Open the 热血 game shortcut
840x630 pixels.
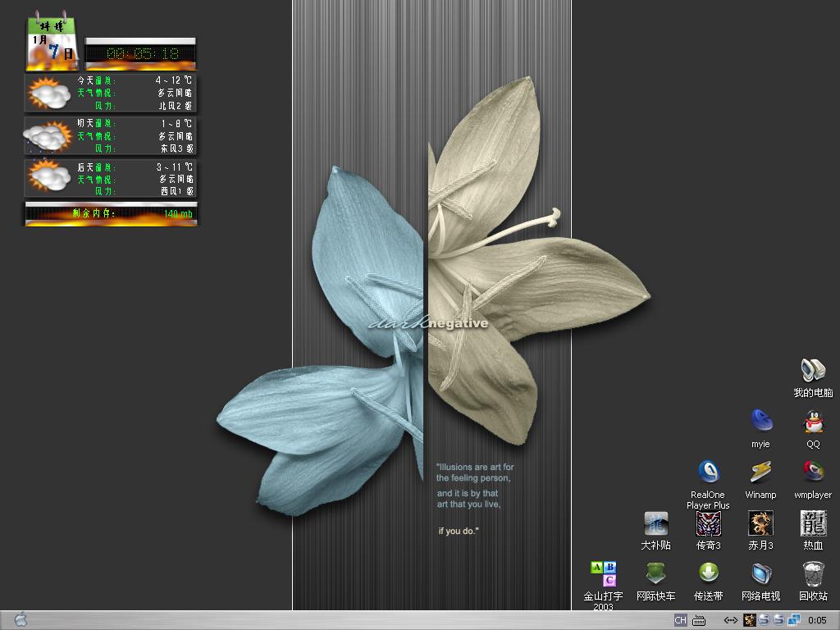pyautogui.click(x=813, y=523)
